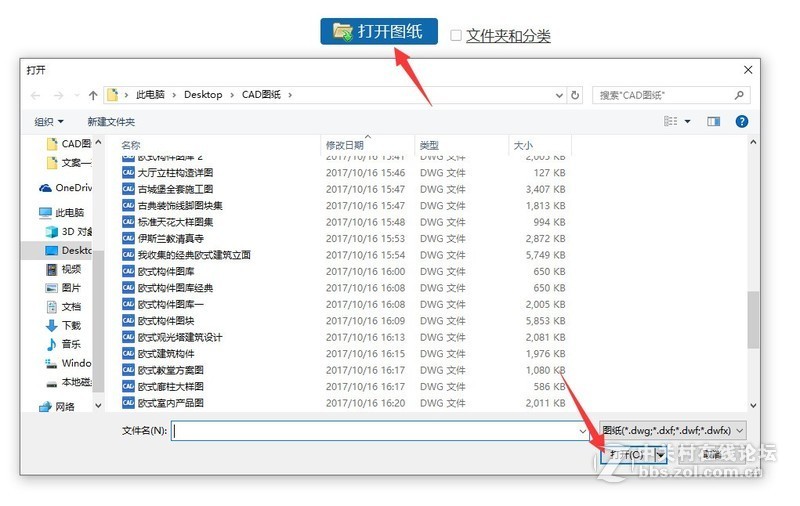800x506 pixels.
Task: Open 3D 对象 in the navigation pane
Action: click(x=69, y=232)
